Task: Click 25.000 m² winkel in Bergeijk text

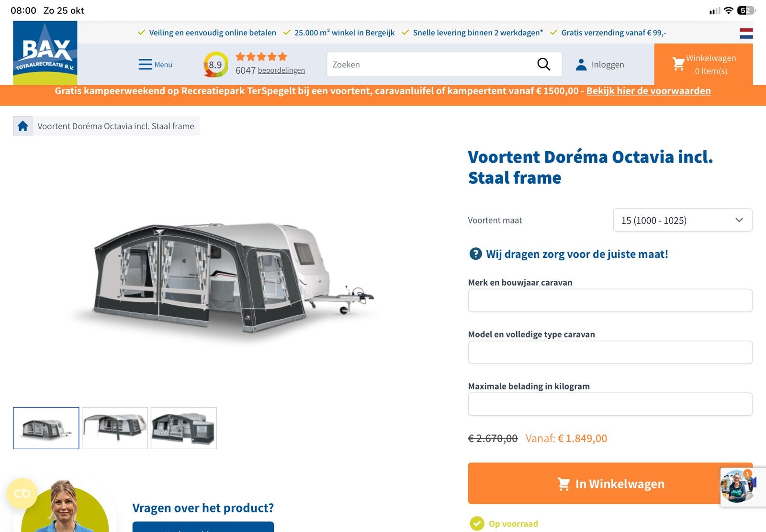Action: [344, 33]
